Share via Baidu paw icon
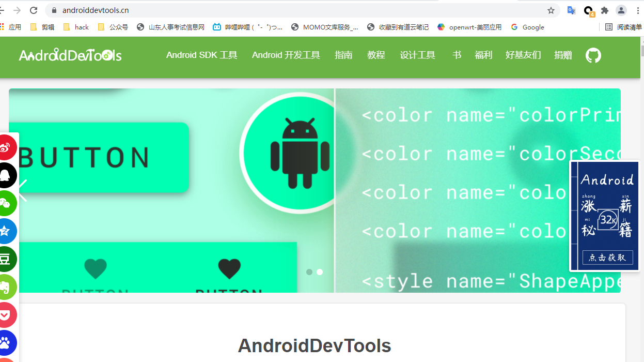The width and height of the screenshot is (644, 362). [7, 343]
